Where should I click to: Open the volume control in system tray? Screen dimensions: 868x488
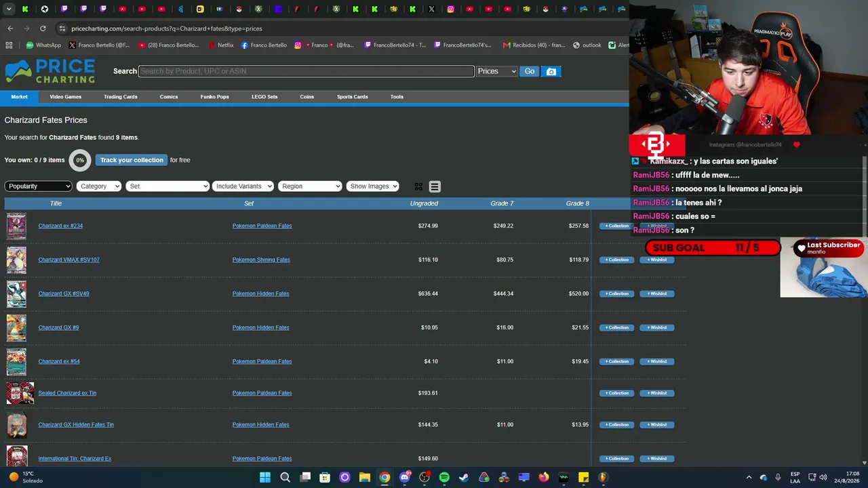[x=823, y=477]
